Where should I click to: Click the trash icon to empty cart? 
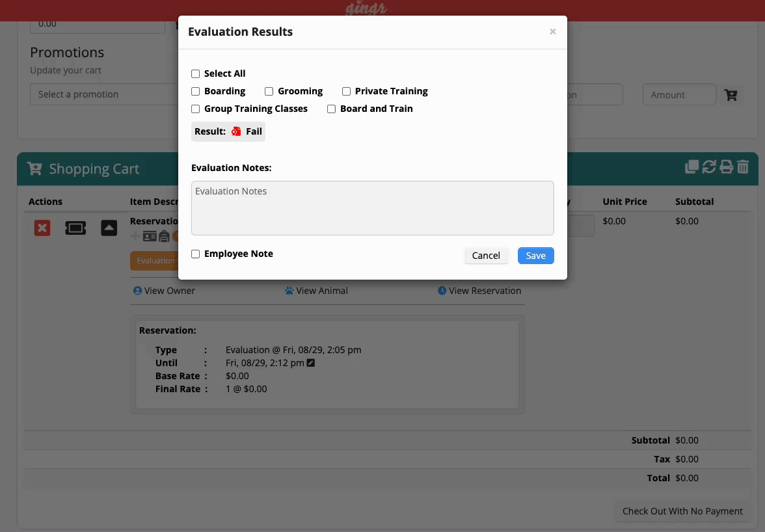[743, 167]
